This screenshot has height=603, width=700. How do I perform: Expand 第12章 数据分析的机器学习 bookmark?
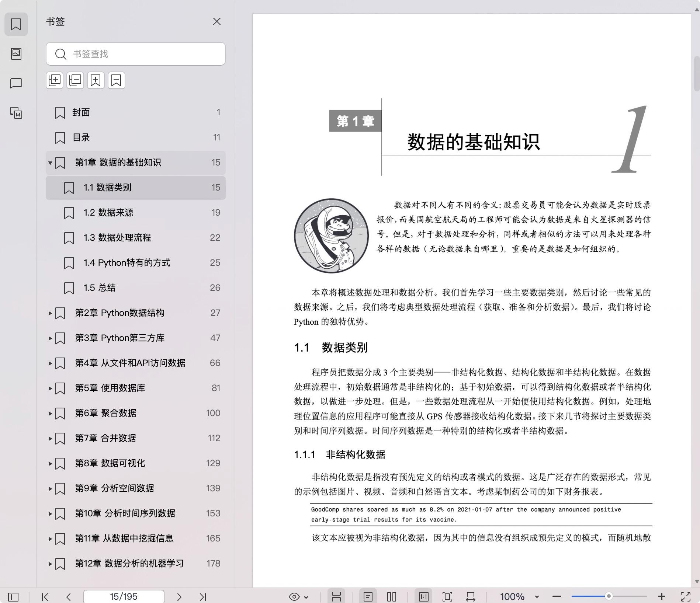point(50,564)
